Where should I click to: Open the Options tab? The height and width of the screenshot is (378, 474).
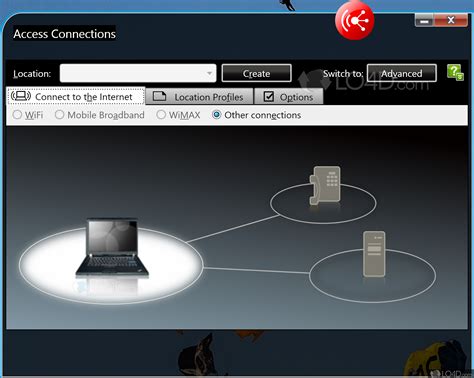click(289, 97)
